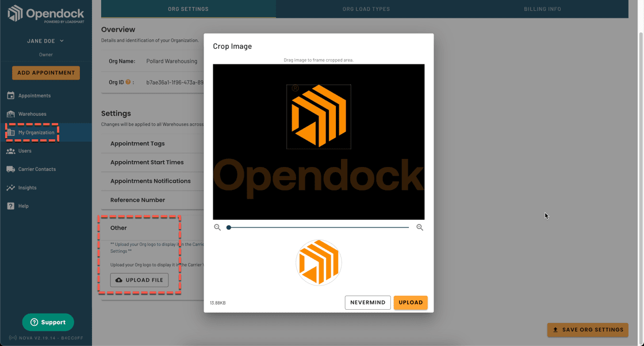Go to Appointments page

point(34,96)
